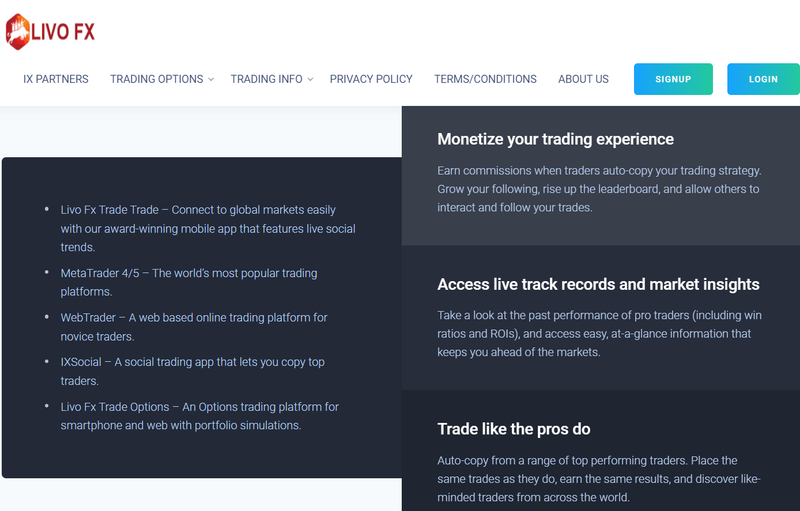
Task: Click the 'Livo Fx Trade Trade' list item
Action: 208,228
